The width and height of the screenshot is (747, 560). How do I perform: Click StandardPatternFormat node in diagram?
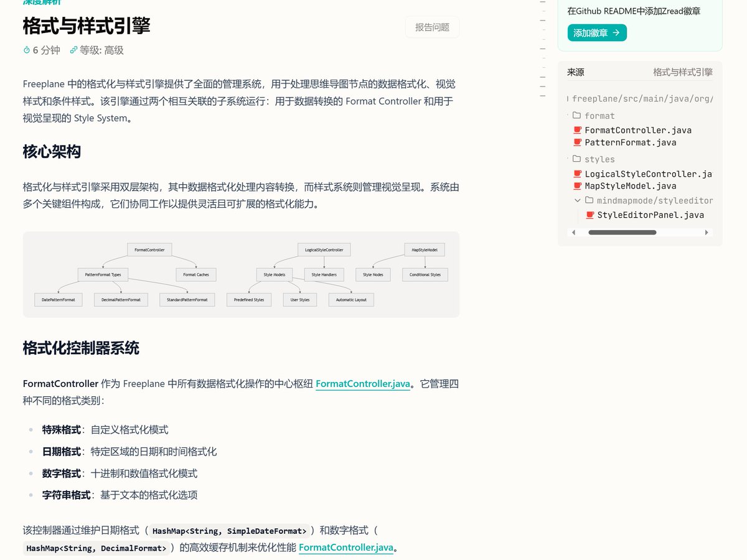pyautogui.click(x=187, y=300)
